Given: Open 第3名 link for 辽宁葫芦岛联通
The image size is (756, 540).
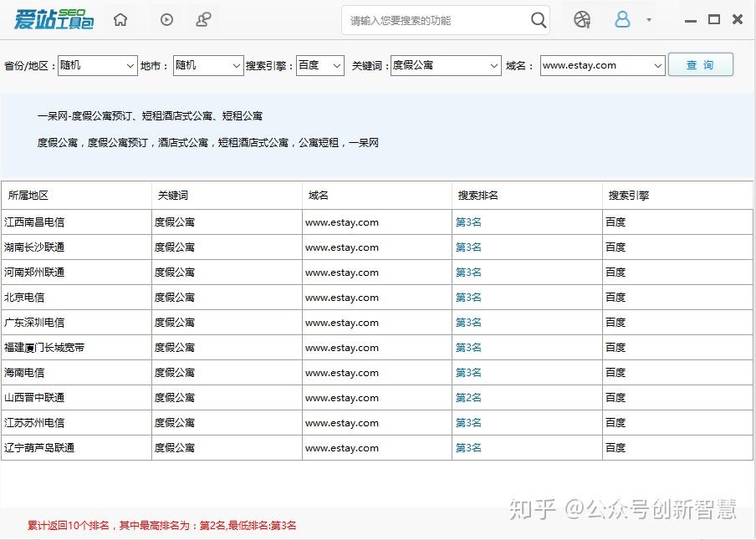Looking at the screenshot, I should pos(468,448).
